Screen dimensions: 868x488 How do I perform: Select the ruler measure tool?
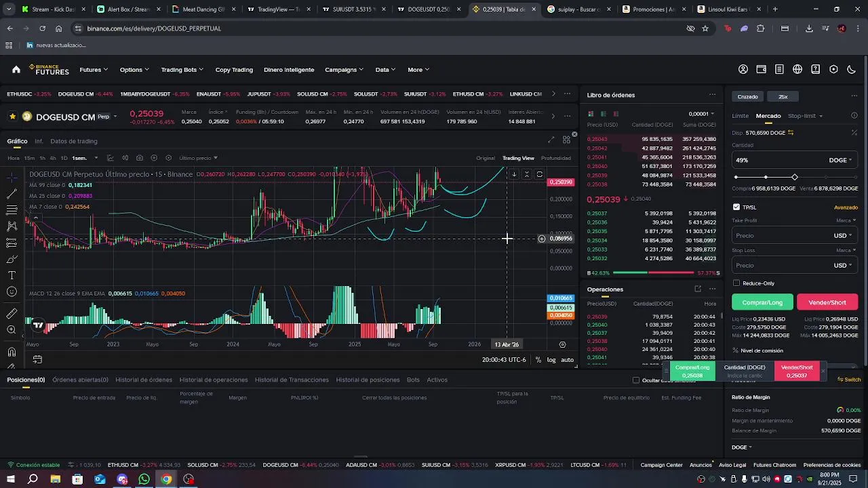[x=12, y=314]
